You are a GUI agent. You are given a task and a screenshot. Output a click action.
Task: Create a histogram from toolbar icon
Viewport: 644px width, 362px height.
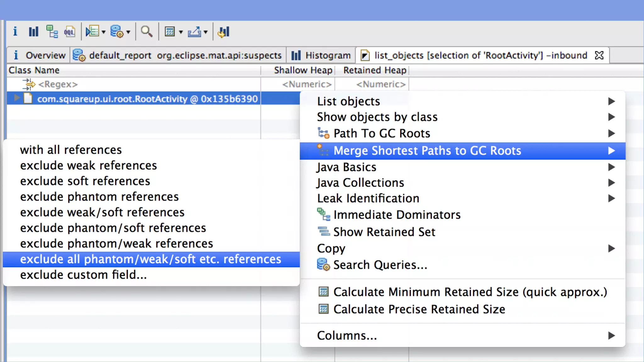(33, 32)
